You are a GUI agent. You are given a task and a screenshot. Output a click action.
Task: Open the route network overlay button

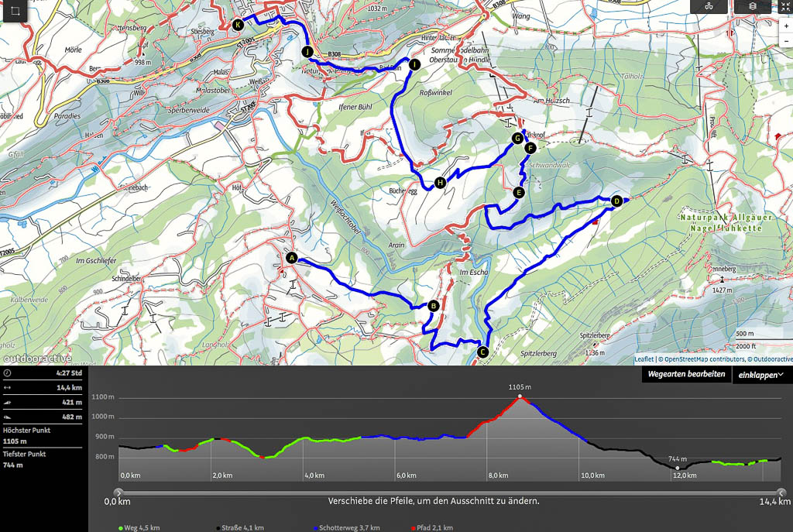pos(708,7)
